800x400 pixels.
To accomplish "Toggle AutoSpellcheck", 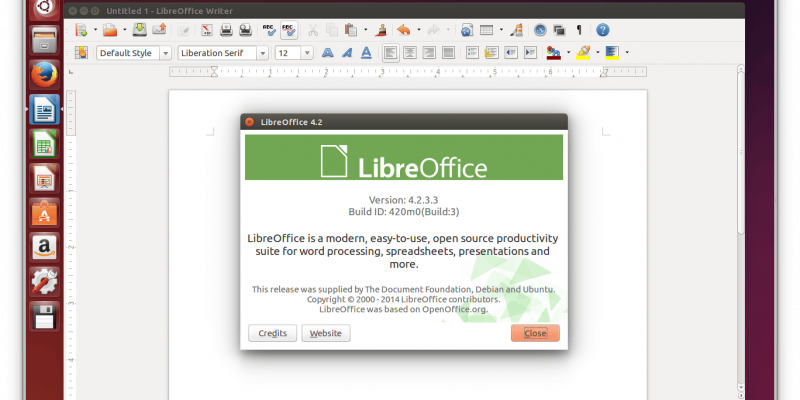I will point(289,30).
